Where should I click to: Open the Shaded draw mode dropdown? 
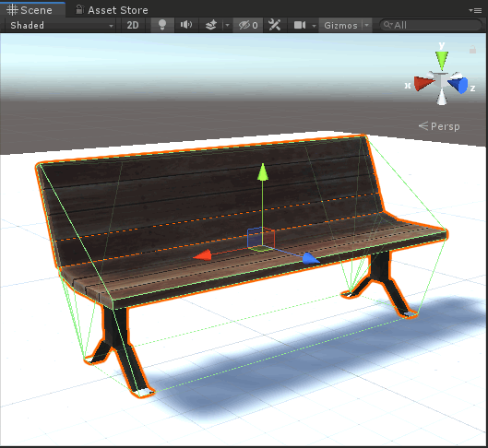61,25
